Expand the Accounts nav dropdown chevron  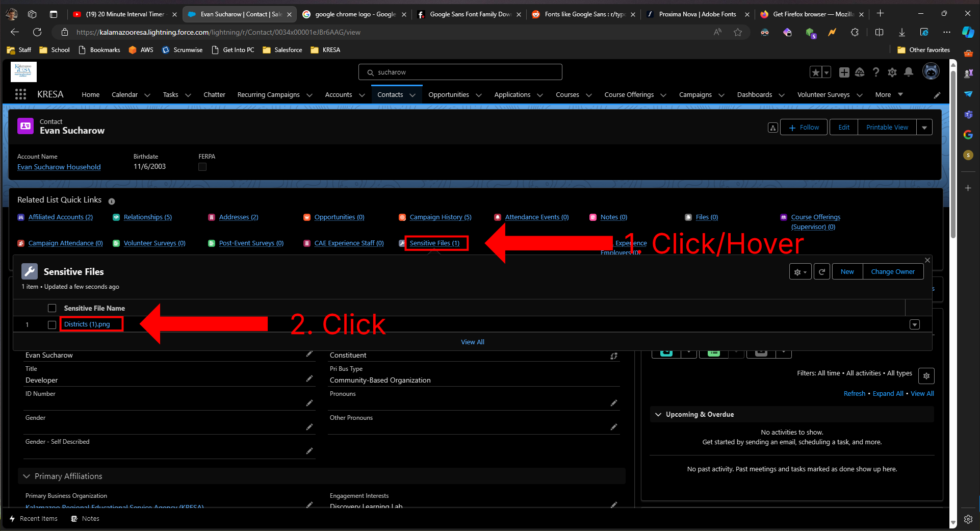pos(362,95)
